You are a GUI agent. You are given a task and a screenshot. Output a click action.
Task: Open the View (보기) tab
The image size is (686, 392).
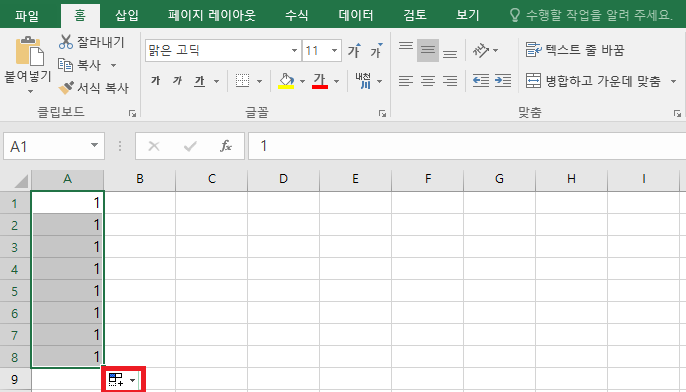pos(468,15)
